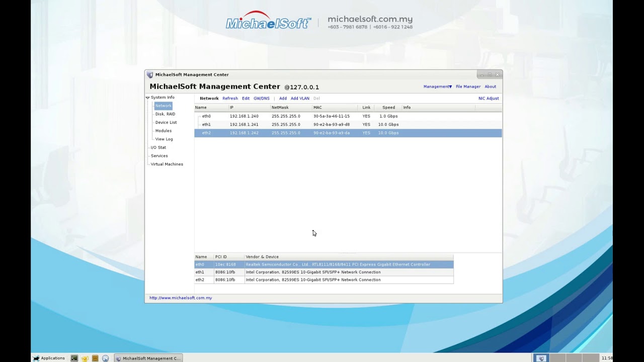Open the file cabinet icon in the taskbar
The width and height of the screenshot is (644, 362).
coord(95,358)
